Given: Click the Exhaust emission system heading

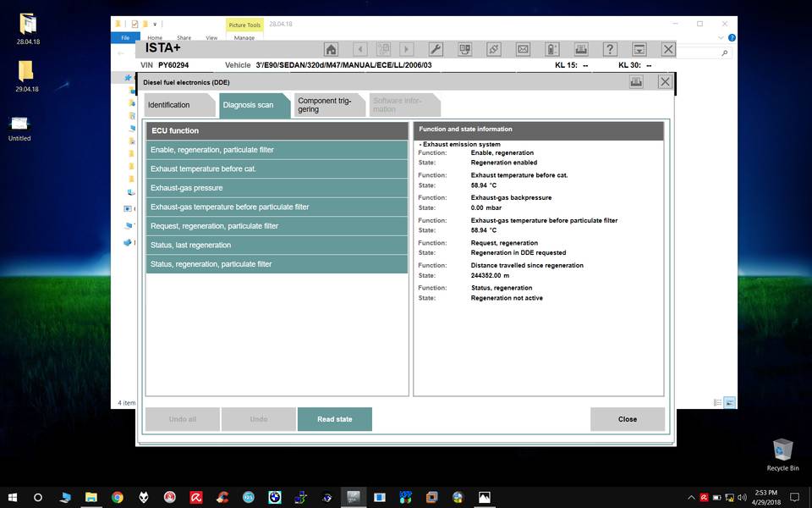Looking at the screenshot, I should [462, 145].
